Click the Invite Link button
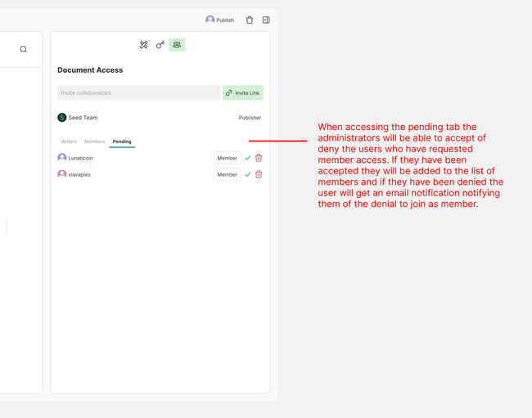The image size is (532, 418). click(x=243, y=93)
